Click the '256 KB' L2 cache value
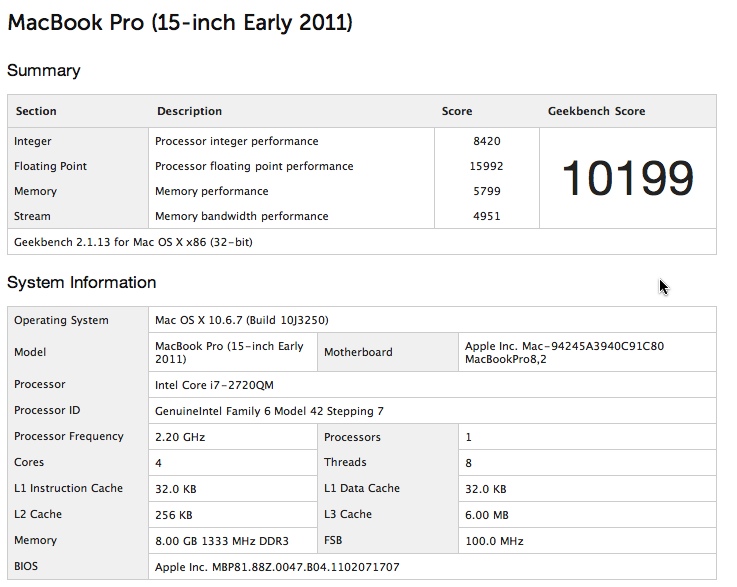 tap(173, 515)
